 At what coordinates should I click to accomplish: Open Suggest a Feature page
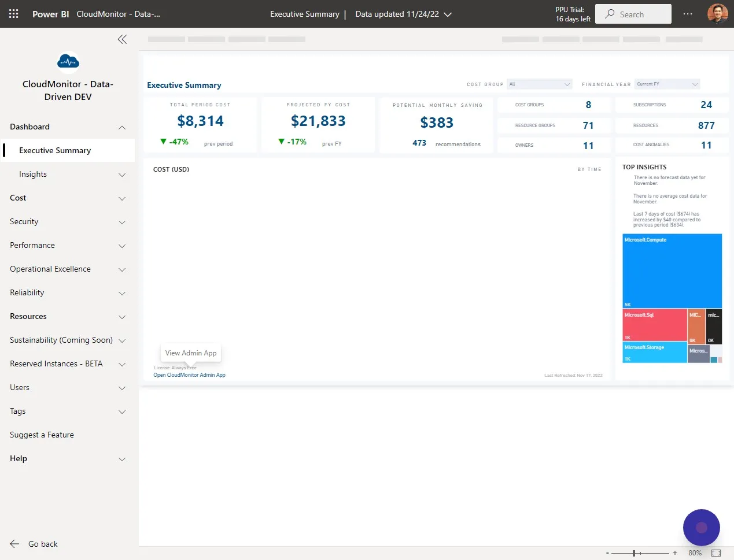point(42,435)
